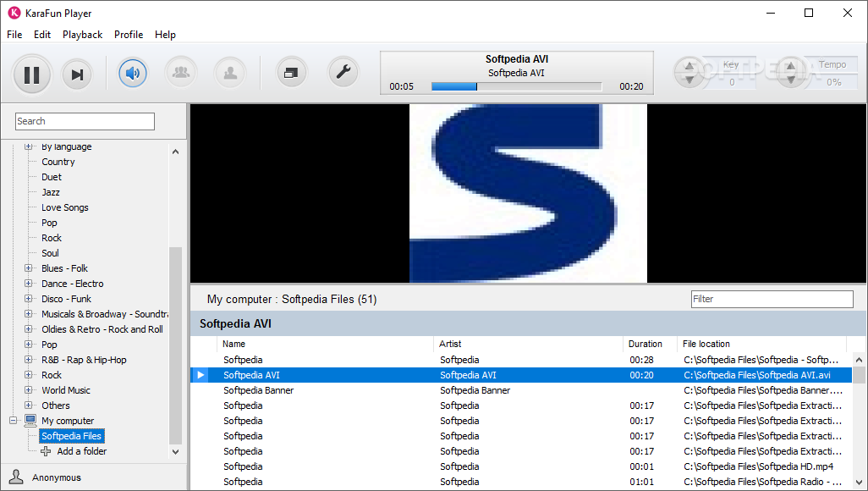Seek in the song progress bar
868x491 pixels.
coord(516,86)
